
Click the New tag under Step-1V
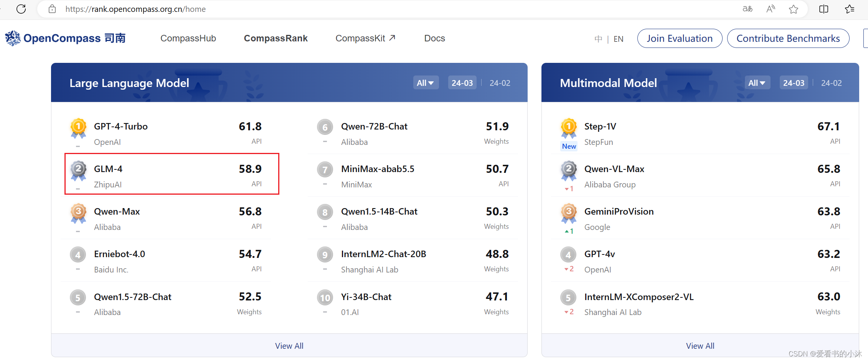click(x=569, y=146)
